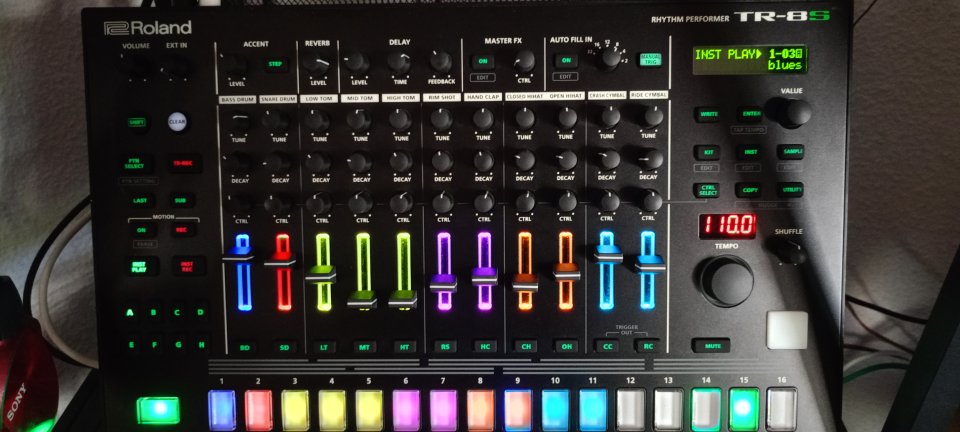Viewport: 960px width, 432px height.
Task: Toggle the MUTE button
Action: (711, 346)
